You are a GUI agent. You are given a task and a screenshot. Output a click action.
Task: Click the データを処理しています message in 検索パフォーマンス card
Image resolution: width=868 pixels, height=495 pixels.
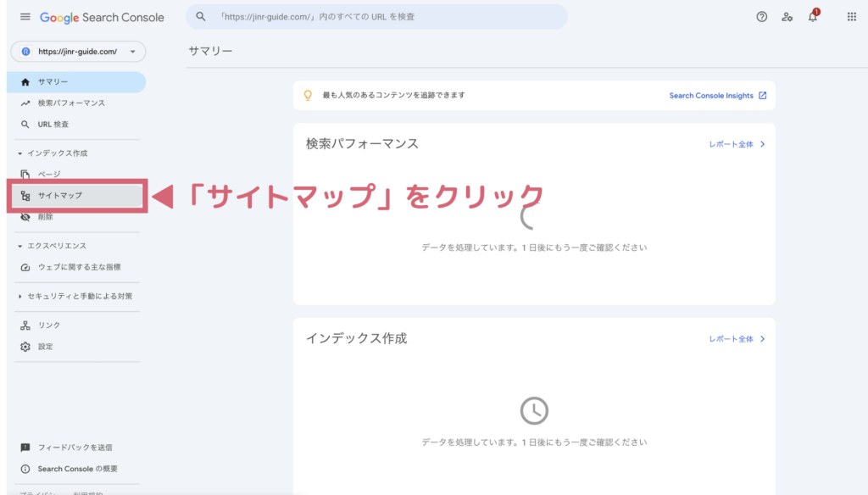click(534, 247)
